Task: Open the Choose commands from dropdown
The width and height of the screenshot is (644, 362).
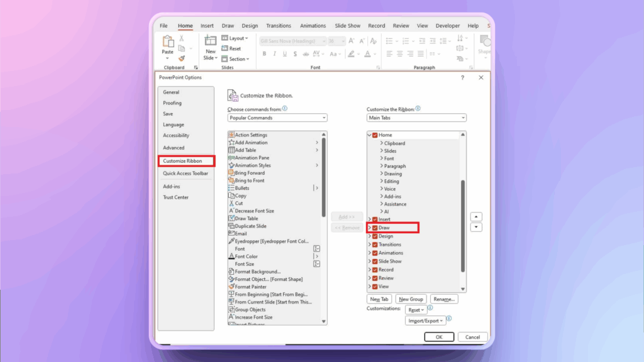Action: tap(277, 118)
